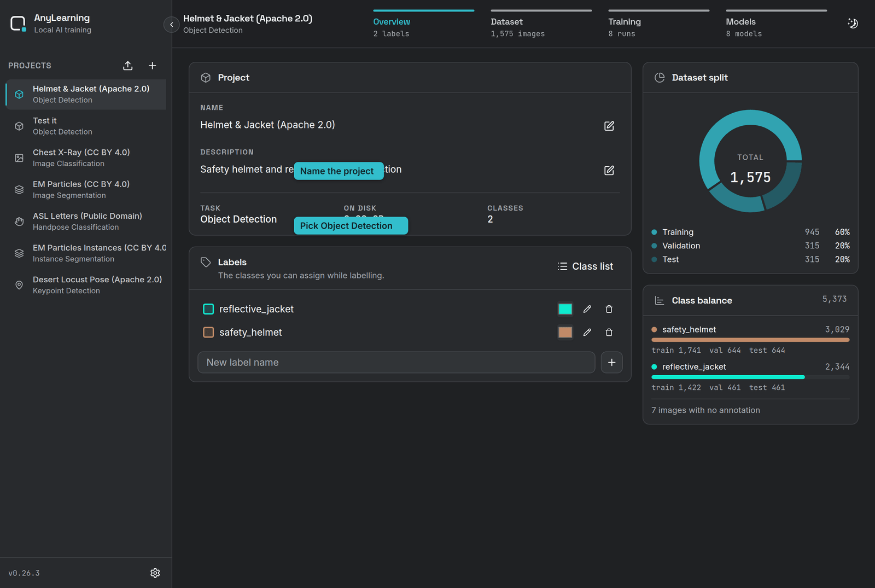
Task: Click the Test split legend row
Action: coord(750,259)
